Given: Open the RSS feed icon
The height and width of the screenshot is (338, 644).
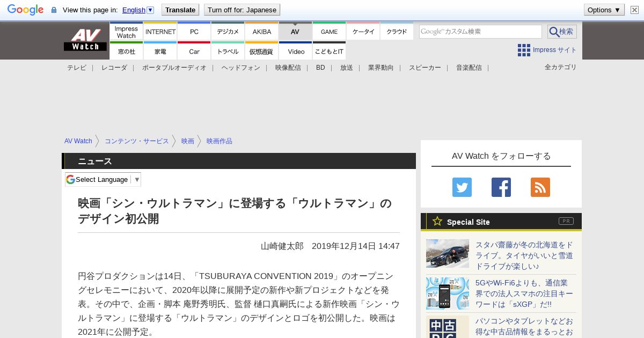Looking at the screenshot, I should point(540,187).
